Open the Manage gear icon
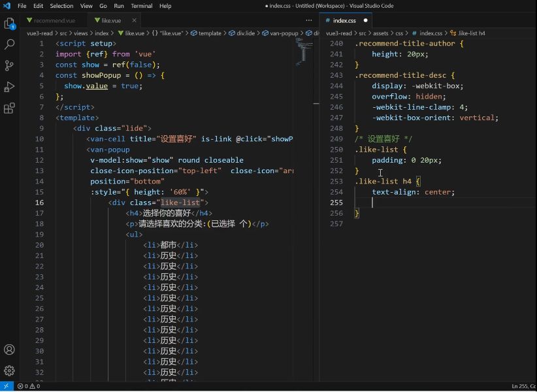 click(x=9, y=370)
